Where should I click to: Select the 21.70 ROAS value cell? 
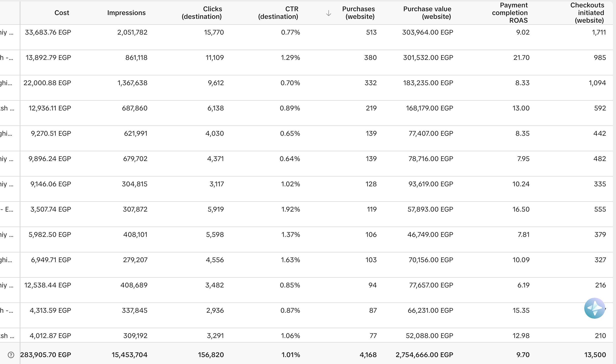click(521, 58)
